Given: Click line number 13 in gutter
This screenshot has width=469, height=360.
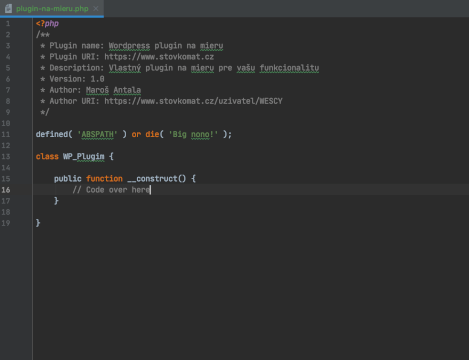Looking at the screenshot, I should pyautogui.click(x=6, y=157).
